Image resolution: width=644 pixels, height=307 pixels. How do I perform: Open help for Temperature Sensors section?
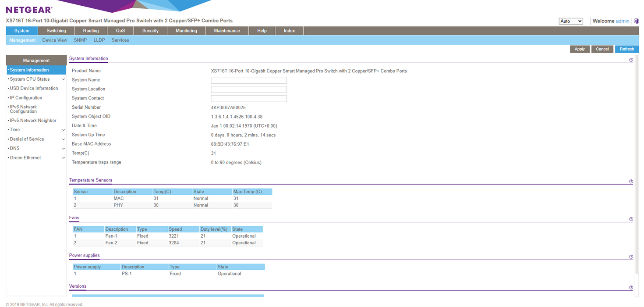631,182
